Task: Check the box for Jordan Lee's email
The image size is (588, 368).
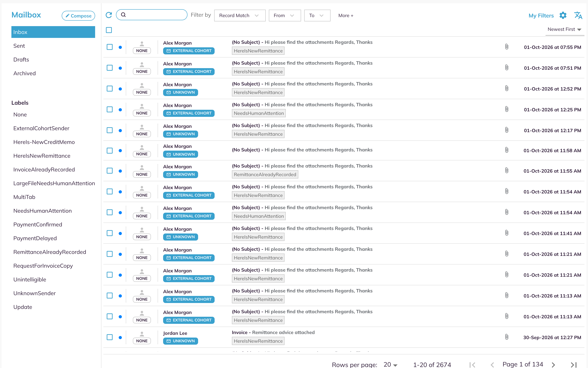Action: (x=110, y=337)
